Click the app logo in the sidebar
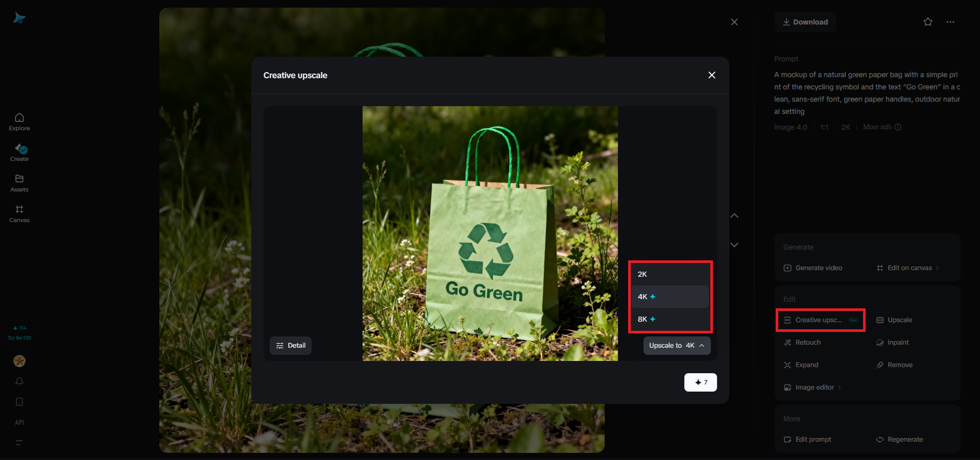The width and height of the screenshot is (980, 460). click(x=19, y=18)
